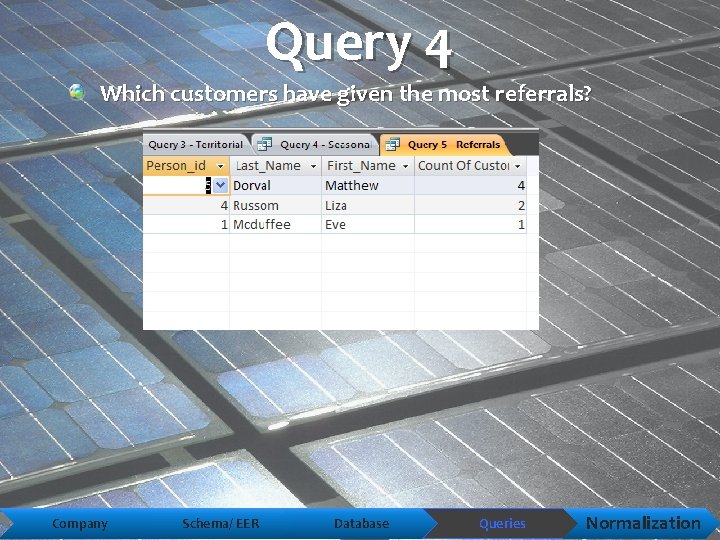
Task: Click the Person_id cell in Mcduffee row
Action: coord(186,225)
